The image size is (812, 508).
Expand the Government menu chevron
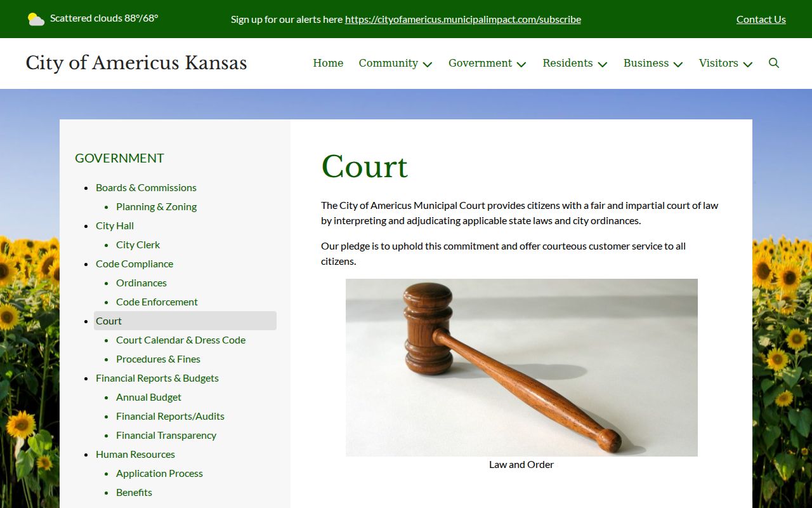(521, 64)
